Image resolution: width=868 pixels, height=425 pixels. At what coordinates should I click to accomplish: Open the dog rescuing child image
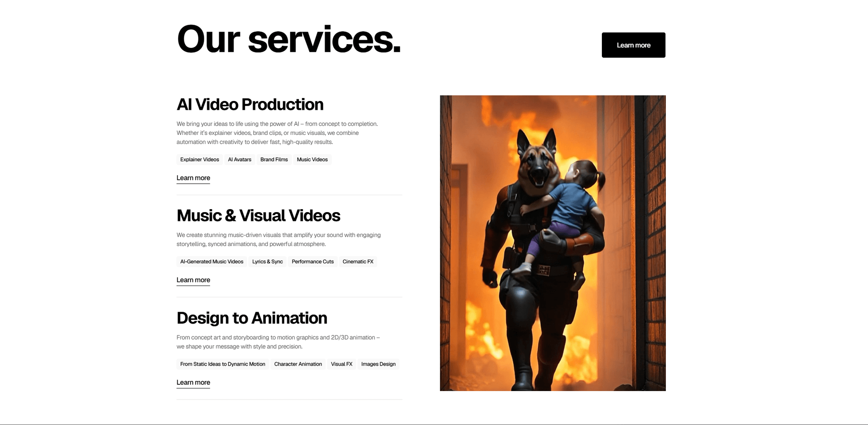553,243
